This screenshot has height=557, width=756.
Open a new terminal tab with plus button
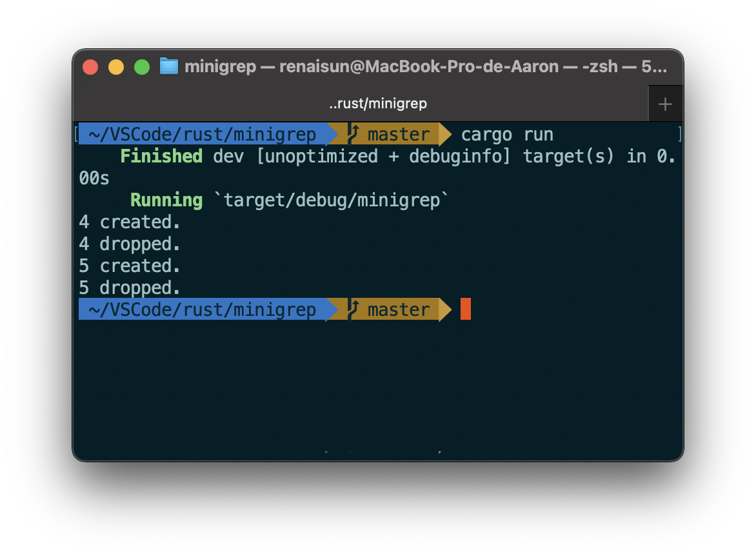[x=665, y=104]
